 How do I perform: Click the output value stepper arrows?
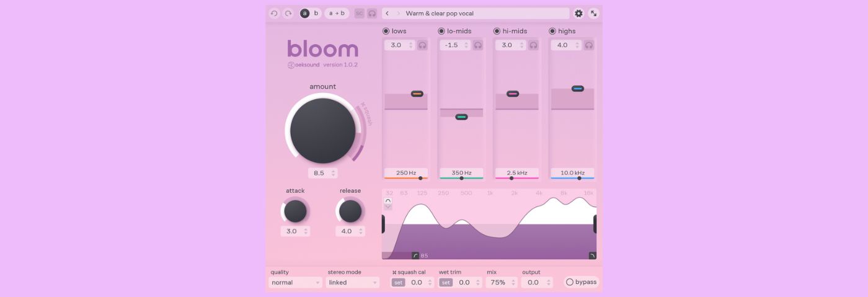click(549, 283)
